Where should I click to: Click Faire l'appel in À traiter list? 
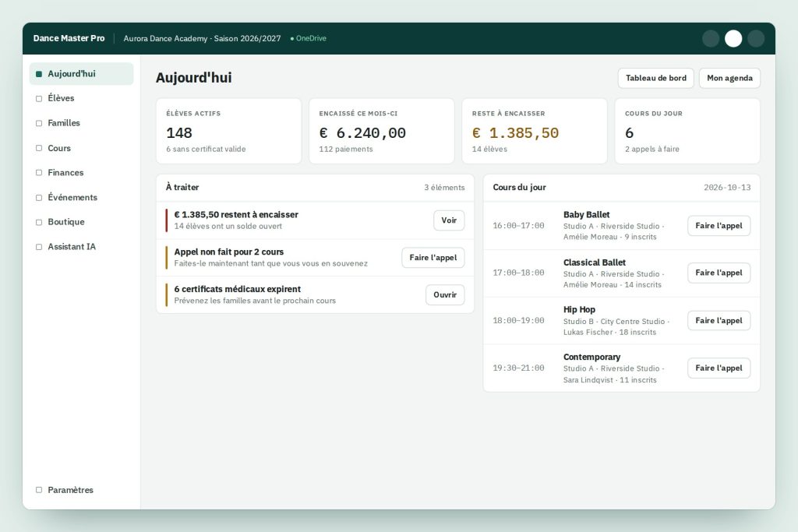[x=433, y=257]
